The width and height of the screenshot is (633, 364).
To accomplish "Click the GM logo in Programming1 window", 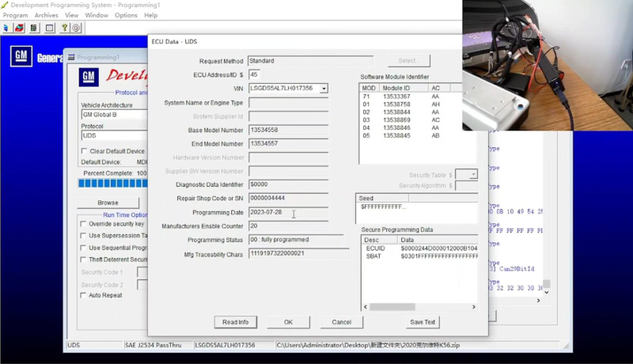I will tap(89, 77).
